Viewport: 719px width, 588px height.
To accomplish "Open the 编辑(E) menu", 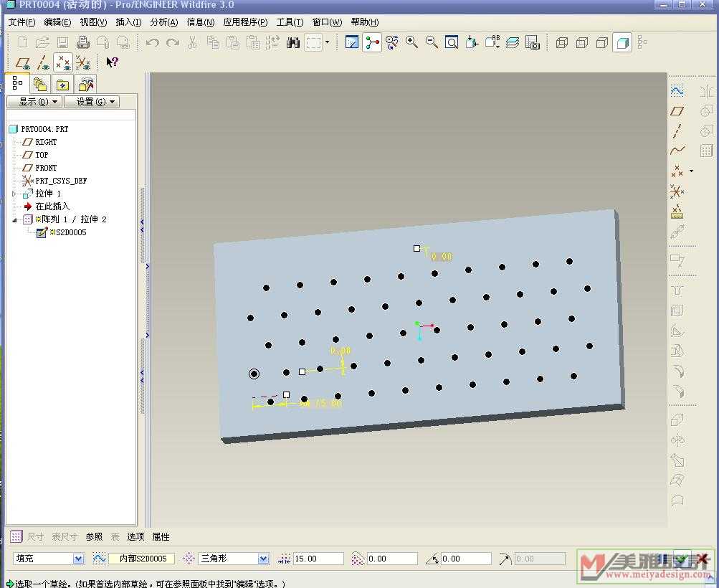I will [x=57, y=22].
